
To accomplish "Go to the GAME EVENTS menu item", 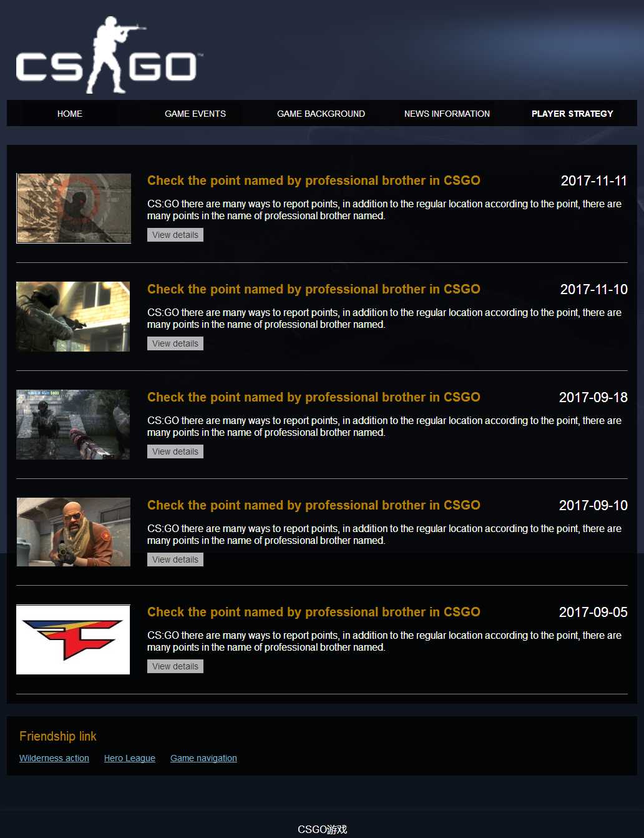I will click(195, 114).
